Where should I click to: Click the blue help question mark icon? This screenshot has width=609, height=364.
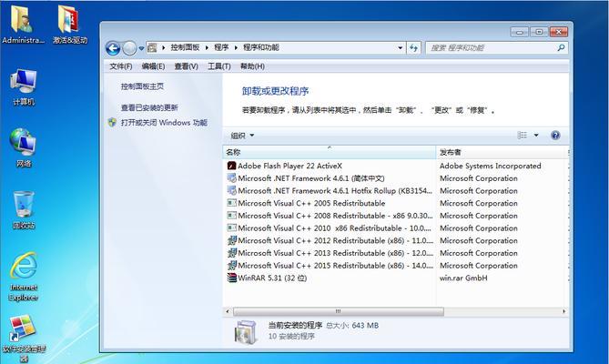pyautogui.click(x=555, y=135)
